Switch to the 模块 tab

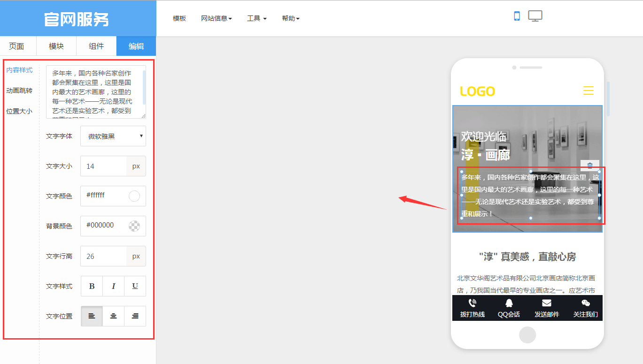point(56,46)
